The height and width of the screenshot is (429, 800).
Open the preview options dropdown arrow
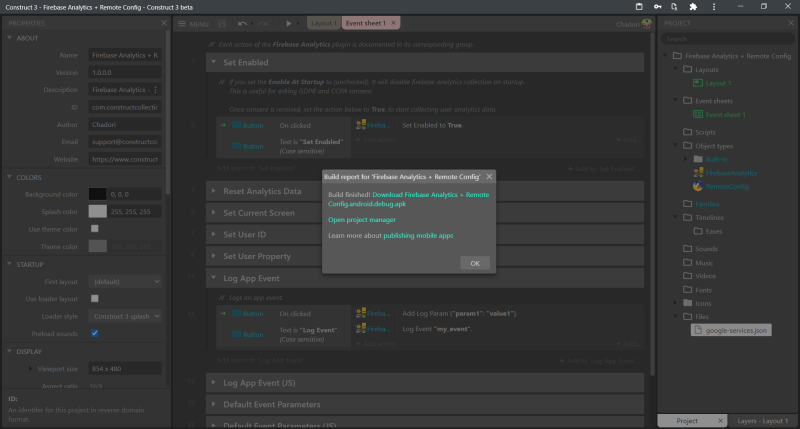point(298,23)
